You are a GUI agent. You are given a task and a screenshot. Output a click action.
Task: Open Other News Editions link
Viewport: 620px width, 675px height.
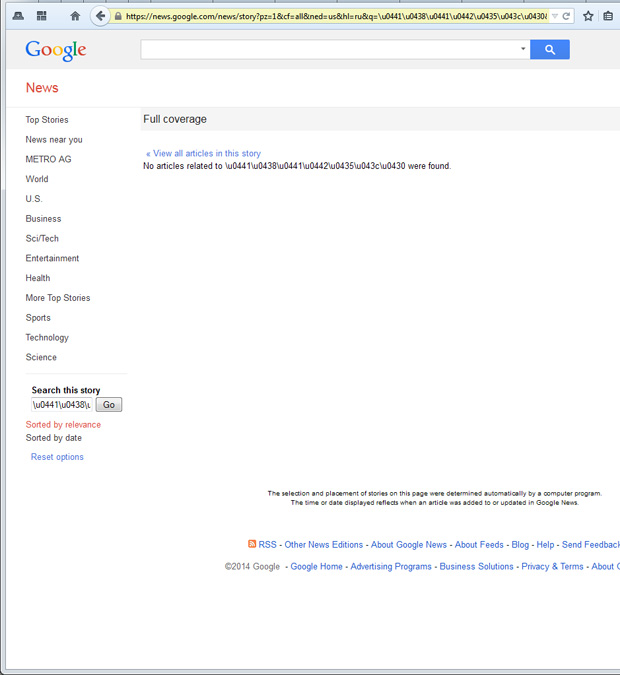tap(323, 545)
